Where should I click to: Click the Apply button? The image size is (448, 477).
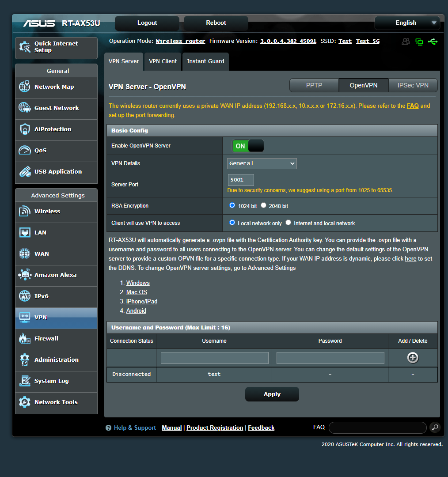272,394
